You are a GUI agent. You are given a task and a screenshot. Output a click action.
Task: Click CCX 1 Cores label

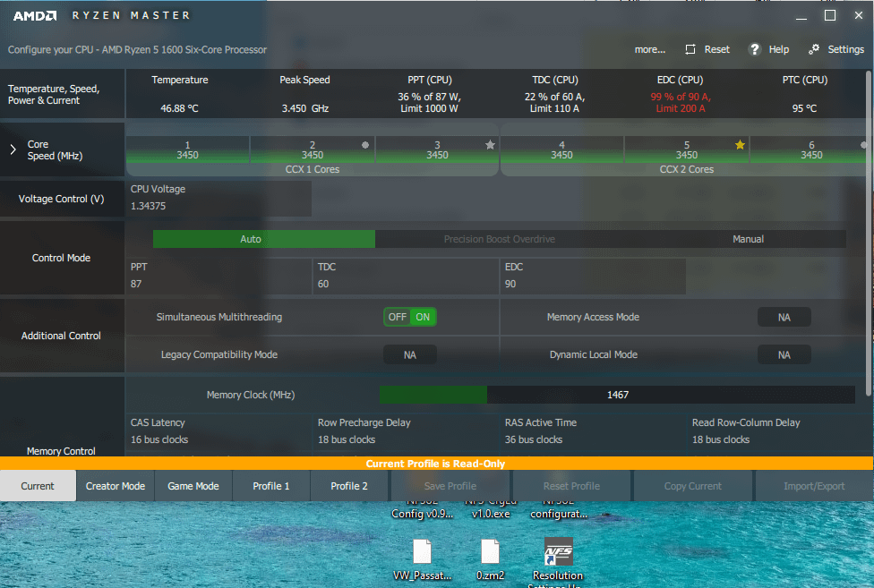313,169
